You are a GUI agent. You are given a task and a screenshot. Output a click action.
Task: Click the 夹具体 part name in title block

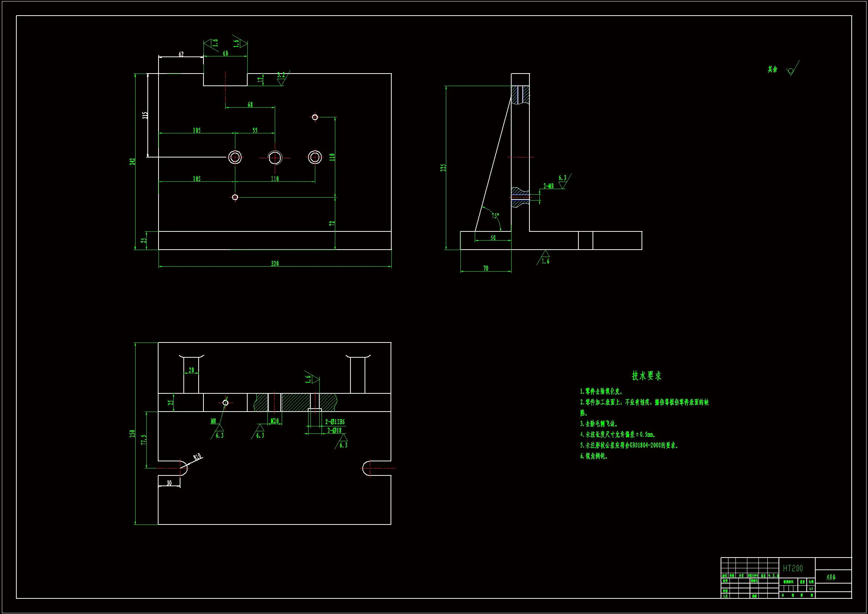(831, 577)
